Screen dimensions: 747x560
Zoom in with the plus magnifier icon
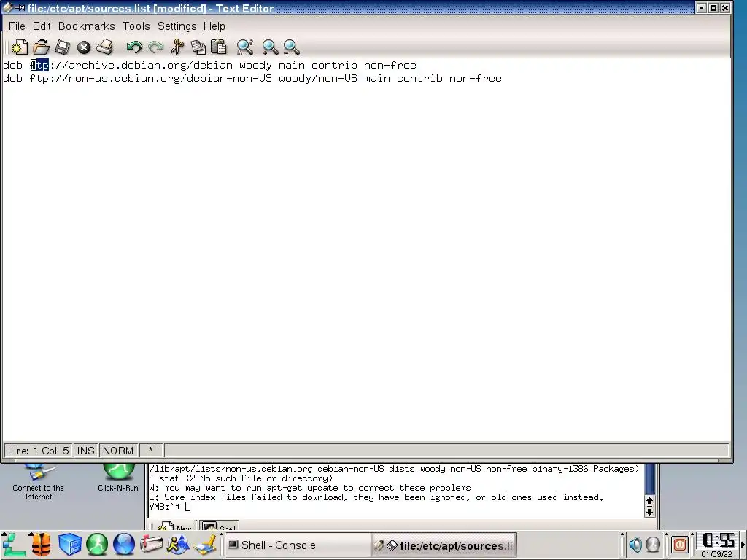[270, 47]
